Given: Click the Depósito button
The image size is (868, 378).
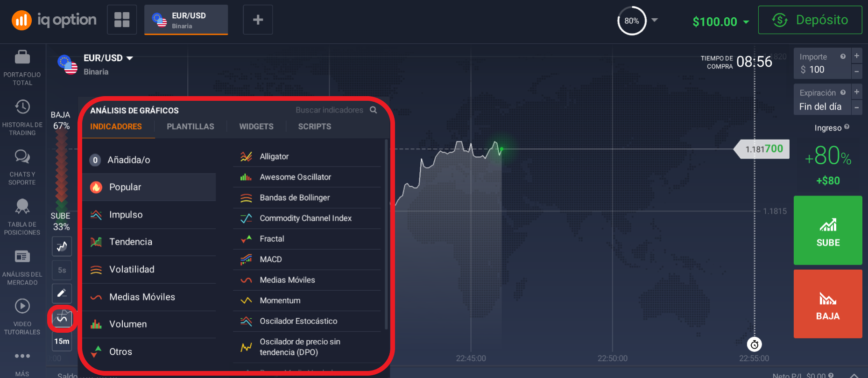Looking at the screenshot, I should coord(810,20).
